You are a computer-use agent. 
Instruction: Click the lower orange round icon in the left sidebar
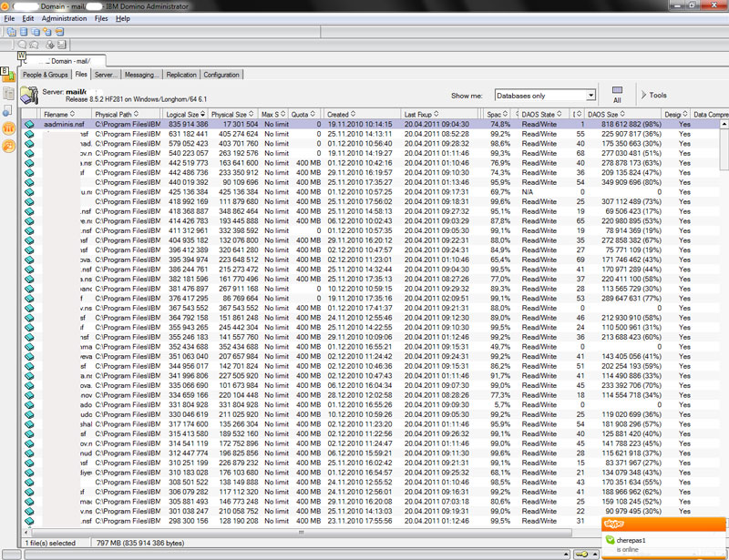coord(9,147)
